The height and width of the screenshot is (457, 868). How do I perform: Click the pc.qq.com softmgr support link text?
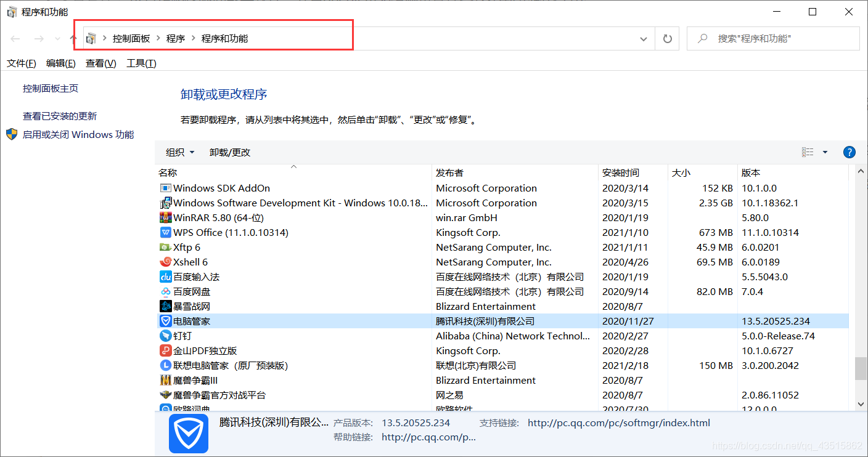(619, 423)
